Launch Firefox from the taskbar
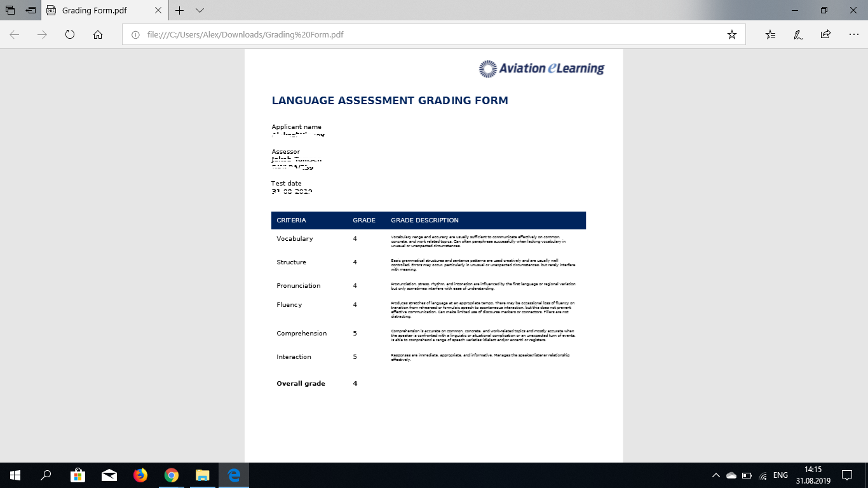This screenshot has height=488, width=868. point(140,475)
